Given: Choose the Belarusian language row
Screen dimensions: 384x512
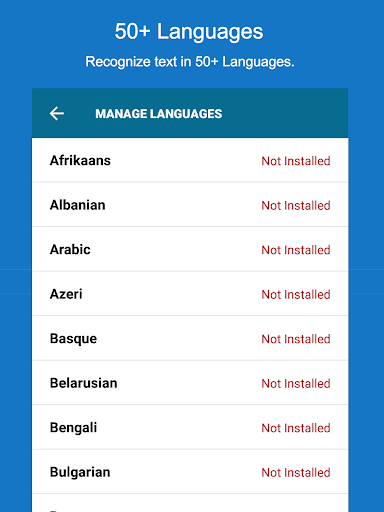Looking at the screenshot, I should click(190, 383).
